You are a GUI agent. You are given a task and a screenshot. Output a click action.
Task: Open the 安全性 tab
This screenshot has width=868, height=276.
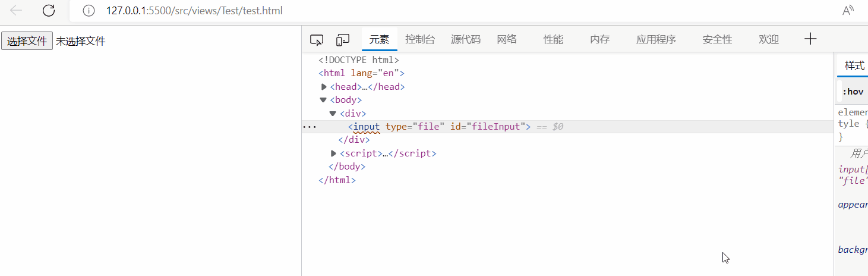click(x=717, y=39)
